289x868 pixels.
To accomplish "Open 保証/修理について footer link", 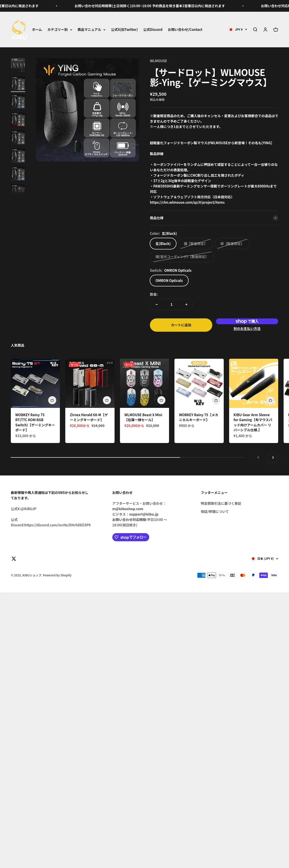I will pyautogui.click(x=215, y=512).
